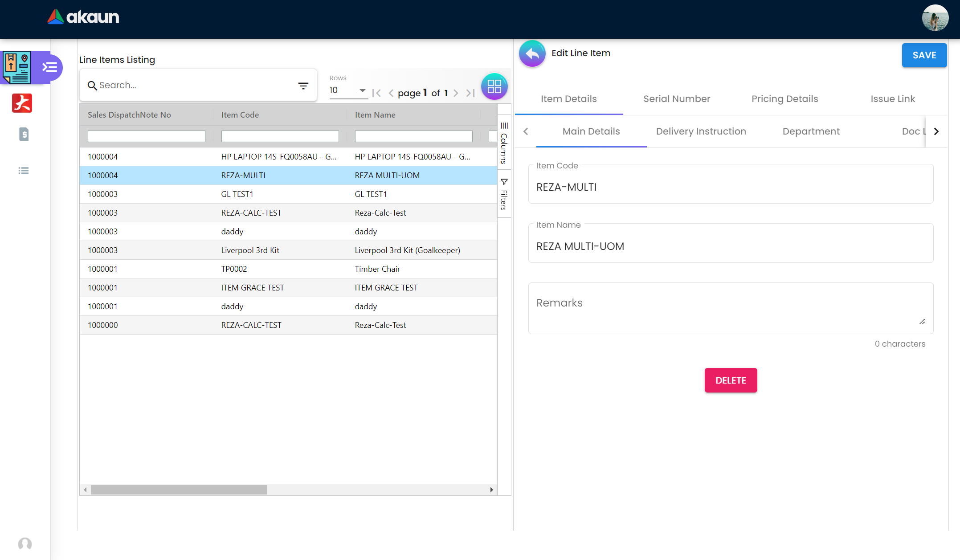Screen dimensions: 960x560
Task: Open the Columns side panel
Action: (504, 143)
